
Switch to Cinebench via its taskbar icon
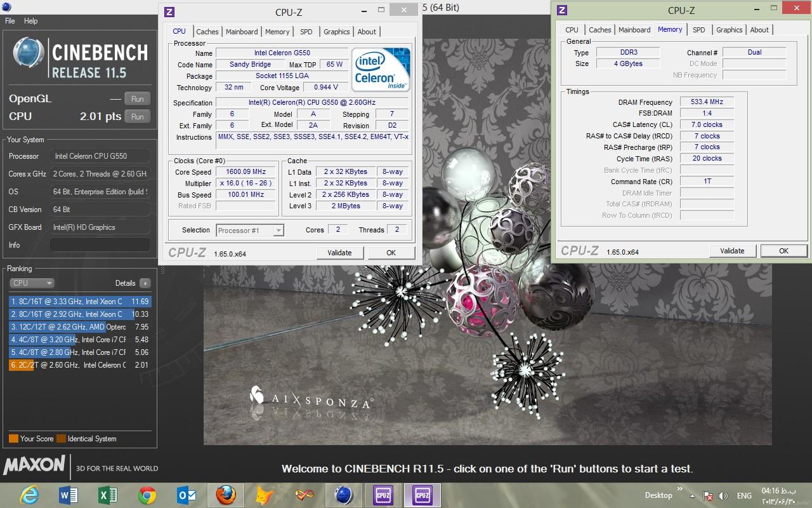tap(344, 495)
